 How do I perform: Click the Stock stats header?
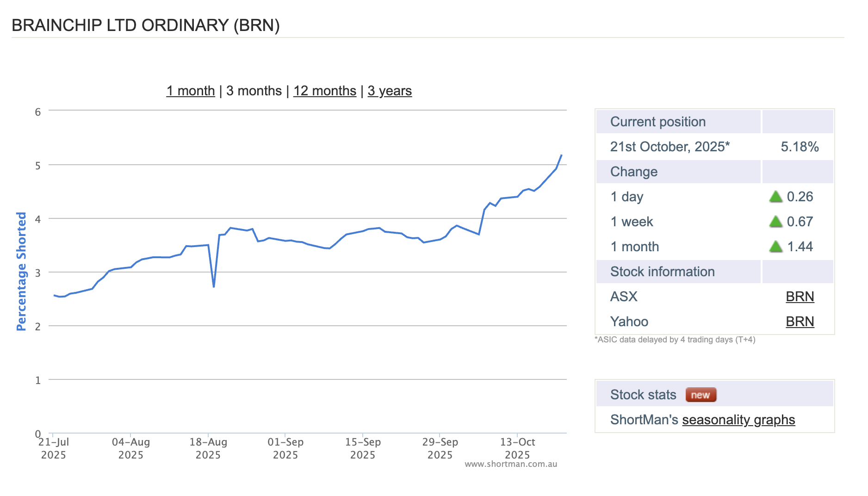coord(643,395)
